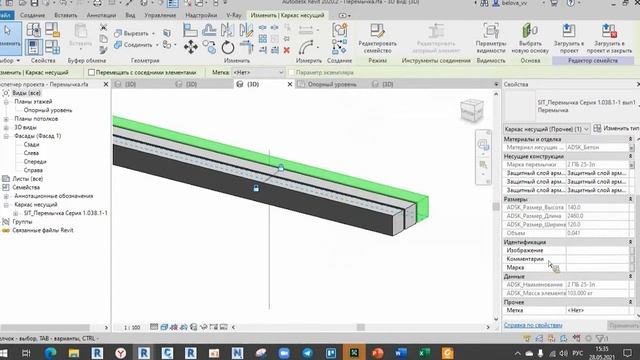Screen dimensions: 640x360
Task: Select the Offset tool icon
Action: coord(209,30)
